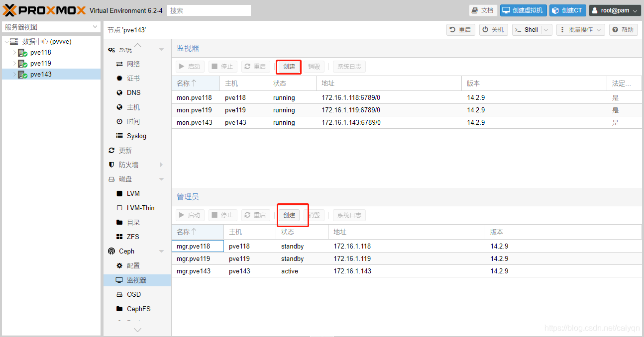Click 系统日志 in the 管理员 toolbar
The width and height of the screenshot is (644, 337).
(349, 215)
